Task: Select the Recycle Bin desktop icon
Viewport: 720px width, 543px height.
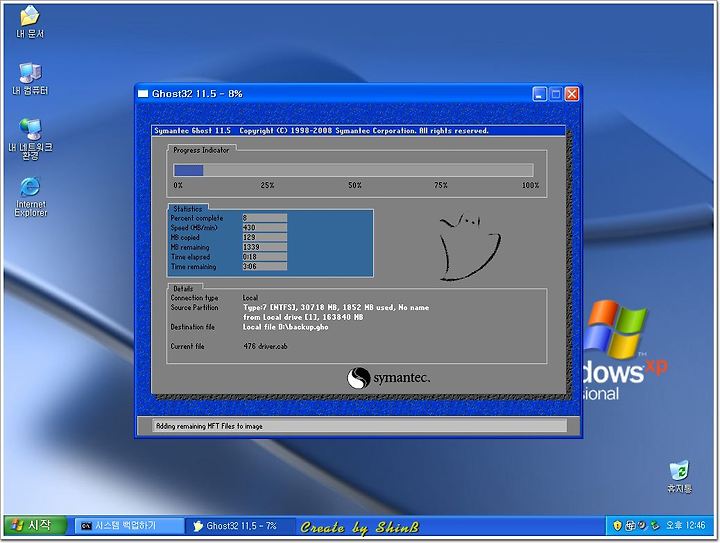Action: click(679, 476)
